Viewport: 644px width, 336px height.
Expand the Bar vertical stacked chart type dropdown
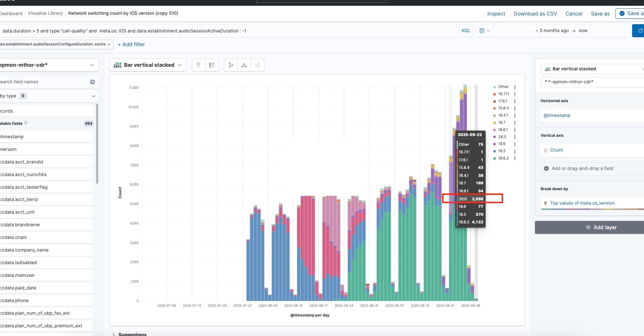[x=148, y=65]
